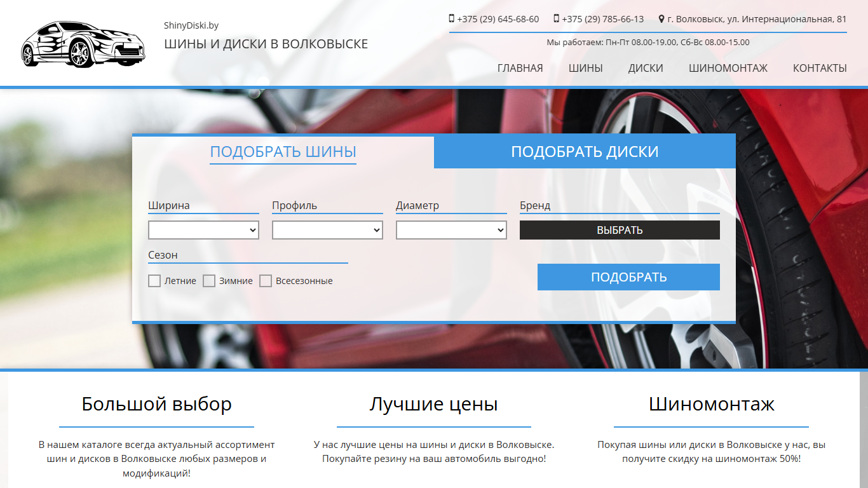The height and width of the screenshot is (488, 868).
Task: Click the Лучшие цены heading
Action: (x=434, y=404)
